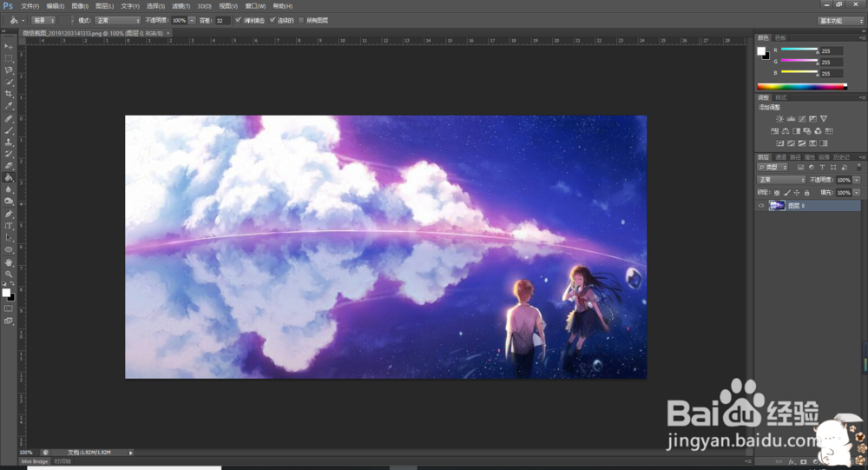The width and height of the screenshot is (868, 470).
Task: Select the Magic Wand tool
Action: coord(9,82)
